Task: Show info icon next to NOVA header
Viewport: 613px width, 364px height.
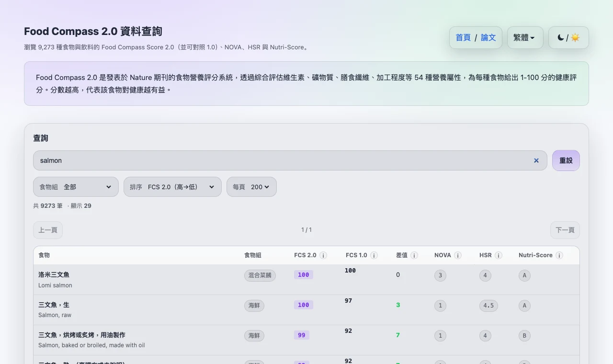Action: (x=458, y=255)
